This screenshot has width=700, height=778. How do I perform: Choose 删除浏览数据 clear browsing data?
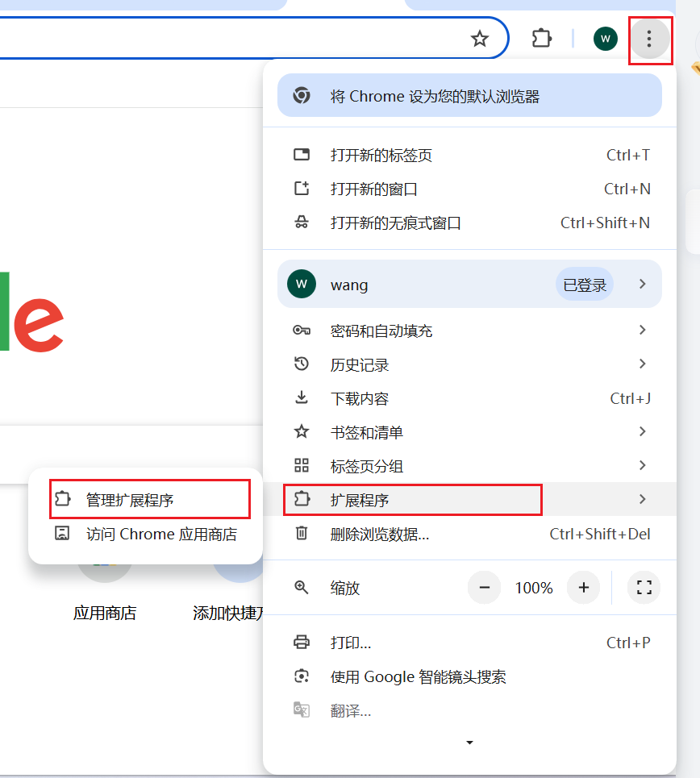pos(469,534)
